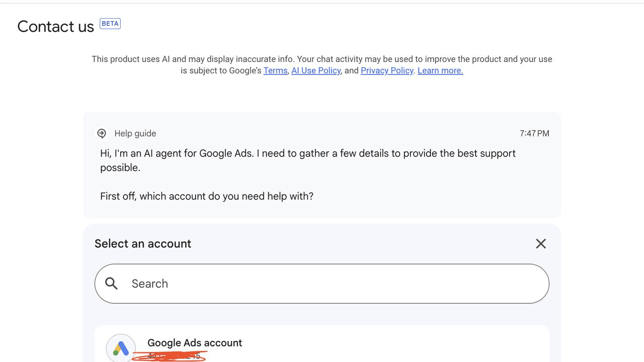Open the Privacy Policy link

[387, 70]
